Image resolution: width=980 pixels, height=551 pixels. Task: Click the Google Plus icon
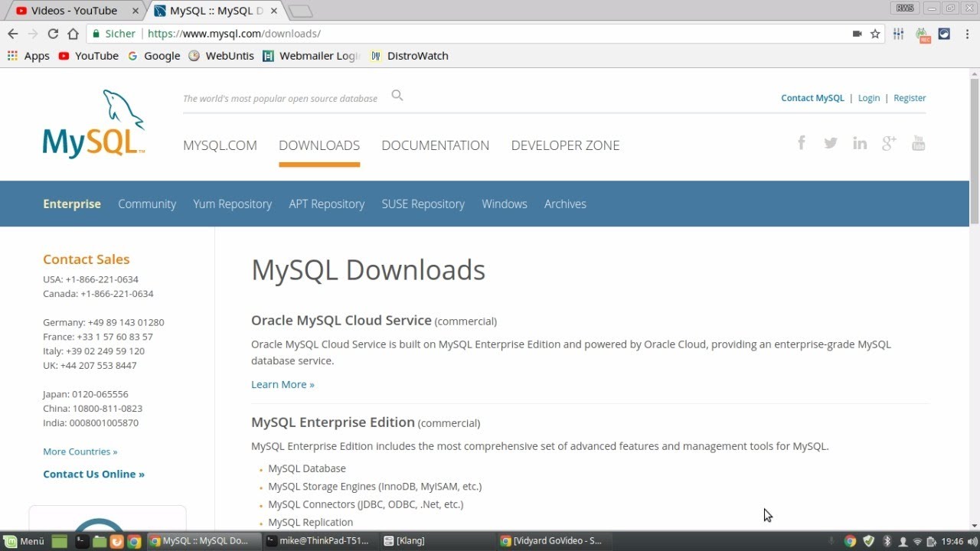pyautogui.click(x=889, y=143)
